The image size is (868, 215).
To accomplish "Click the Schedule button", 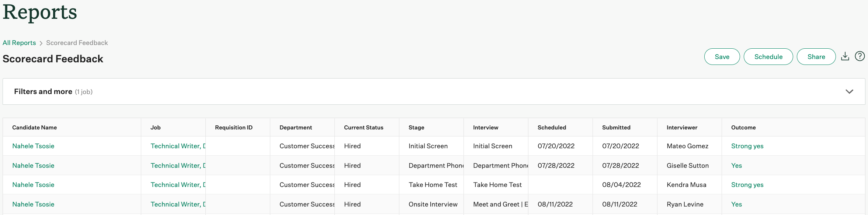I will point(768,56).
